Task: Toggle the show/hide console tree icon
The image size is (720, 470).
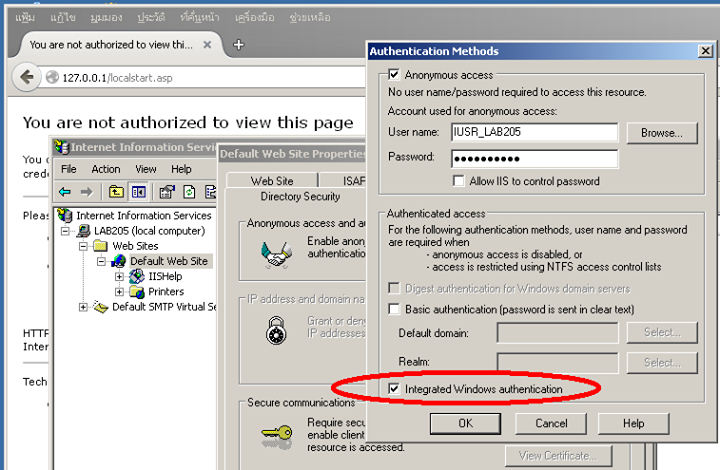Action: [139, 191]
